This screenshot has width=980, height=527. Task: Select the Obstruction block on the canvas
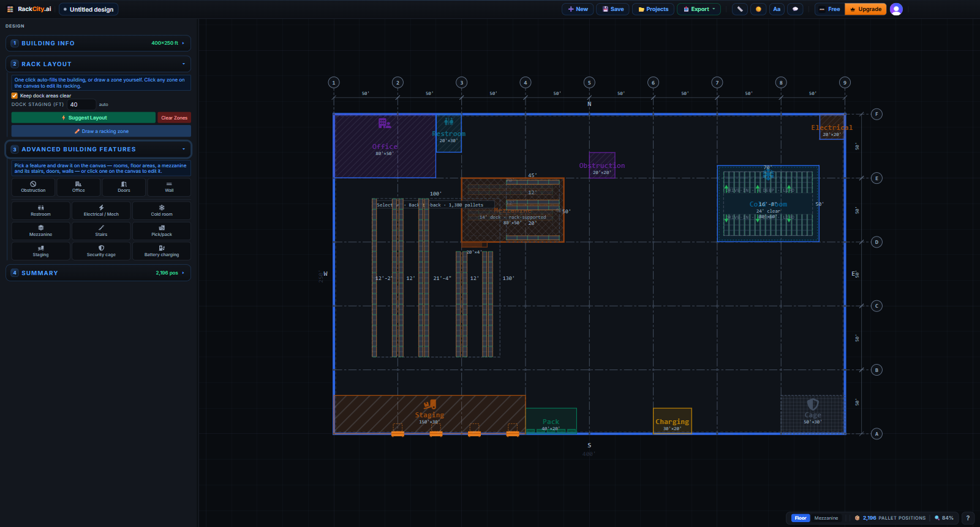click(602, 165)
